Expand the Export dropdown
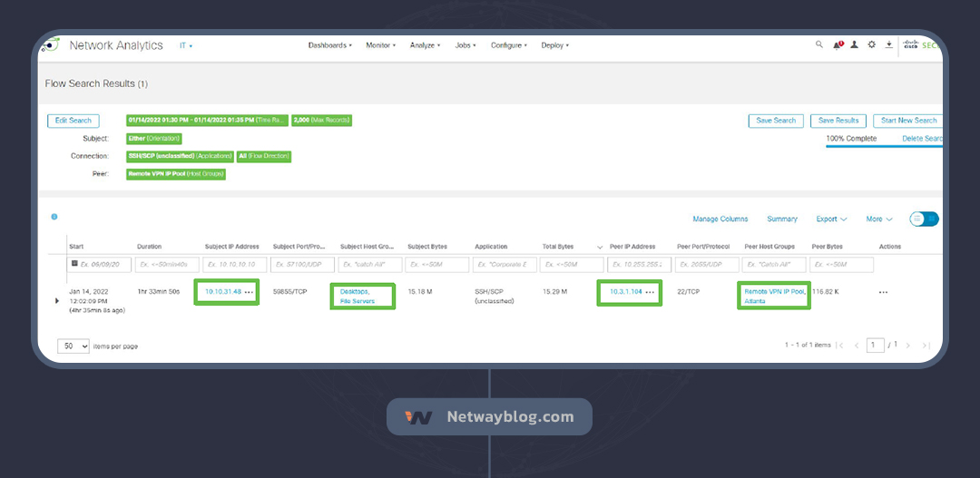Image resolution: width=980 pixels, height=478 pixels. coord(831,219)
